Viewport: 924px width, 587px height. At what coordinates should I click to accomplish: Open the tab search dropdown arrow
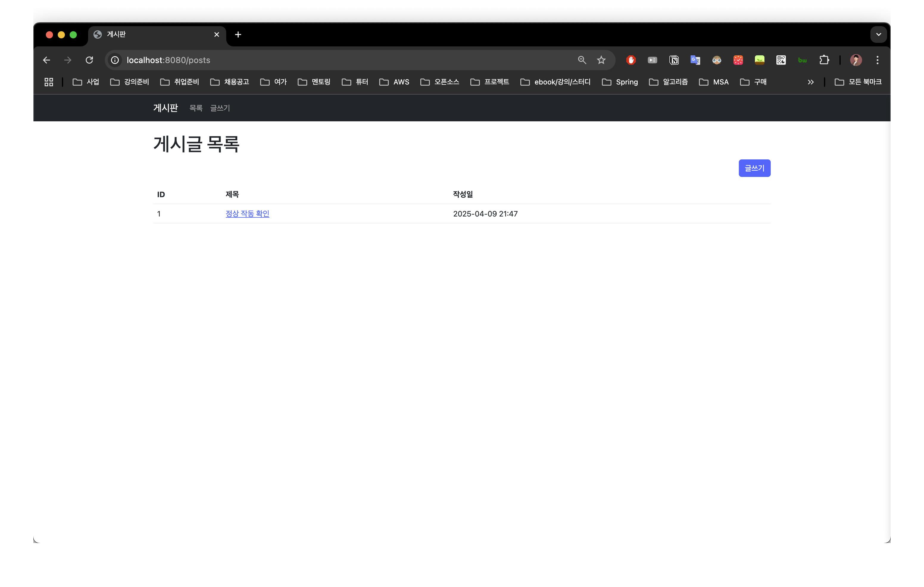(878, 34)
